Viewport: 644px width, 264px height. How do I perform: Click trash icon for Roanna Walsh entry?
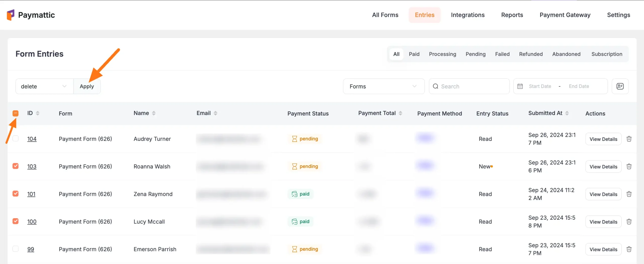tap(629, 167)
